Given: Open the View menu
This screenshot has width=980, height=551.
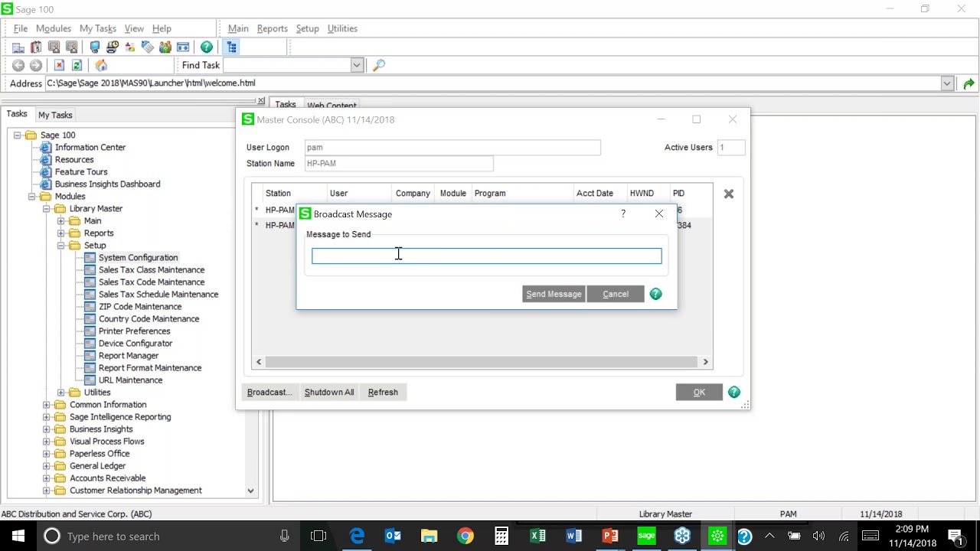Looking at the screenshot, I should click(134, 28).
